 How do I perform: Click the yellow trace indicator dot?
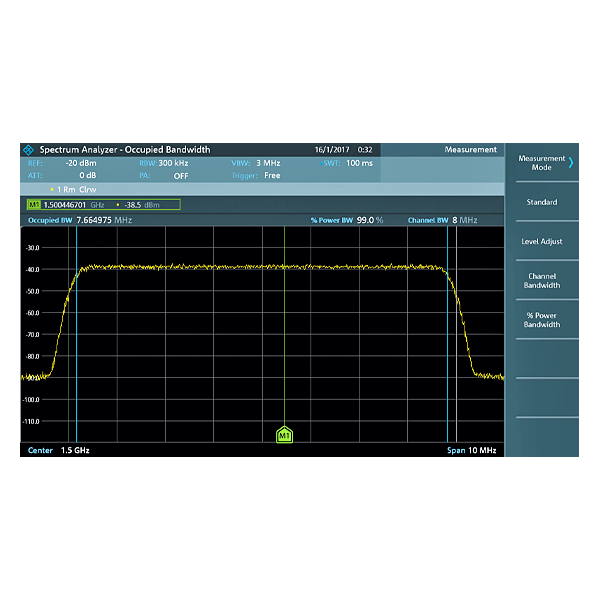click(x=52, y=189)
